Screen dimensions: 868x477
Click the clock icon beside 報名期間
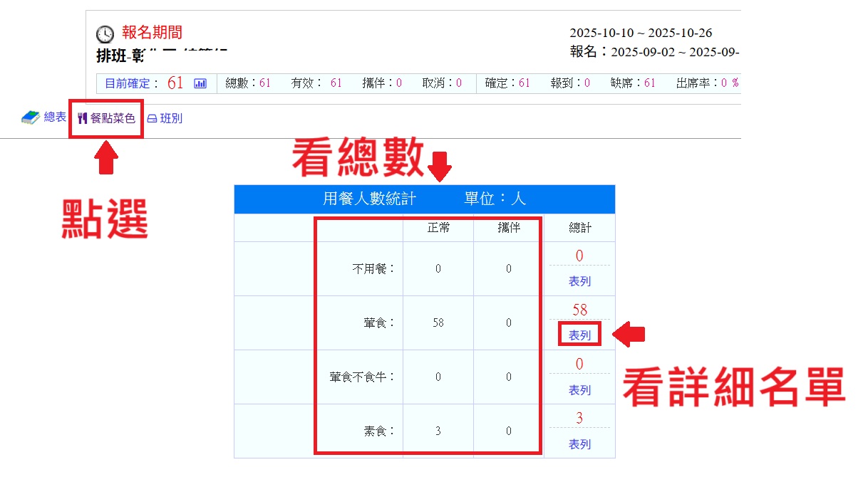(x=105, y=34)
